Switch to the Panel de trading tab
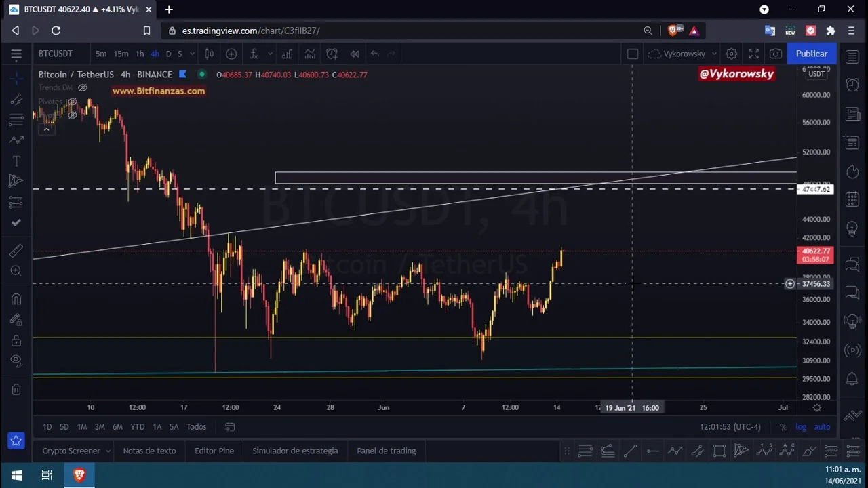The width and height of the screenshot is (868, 488). [386, 451]
